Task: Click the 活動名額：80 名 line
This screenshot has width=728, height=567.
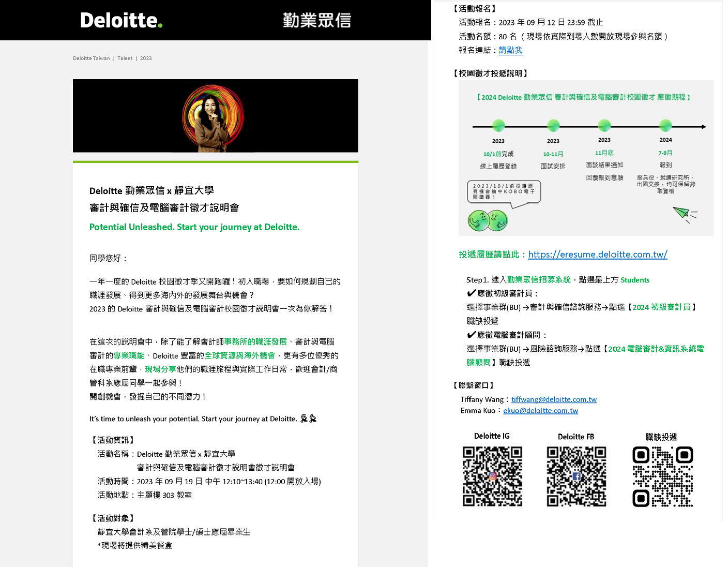Action: point(564,36)
